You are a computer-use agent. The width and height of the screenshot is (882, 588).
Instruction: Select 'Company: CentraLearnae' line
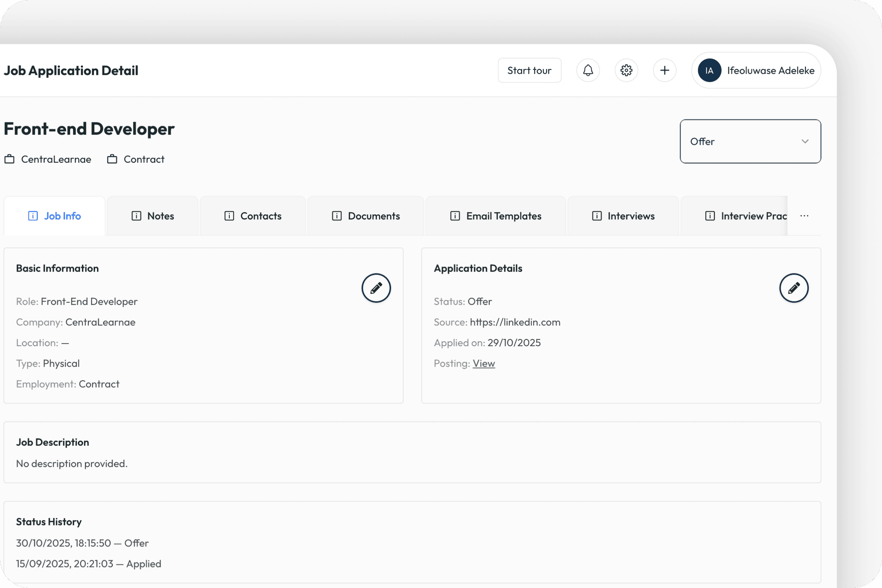(x=76, y=322)
